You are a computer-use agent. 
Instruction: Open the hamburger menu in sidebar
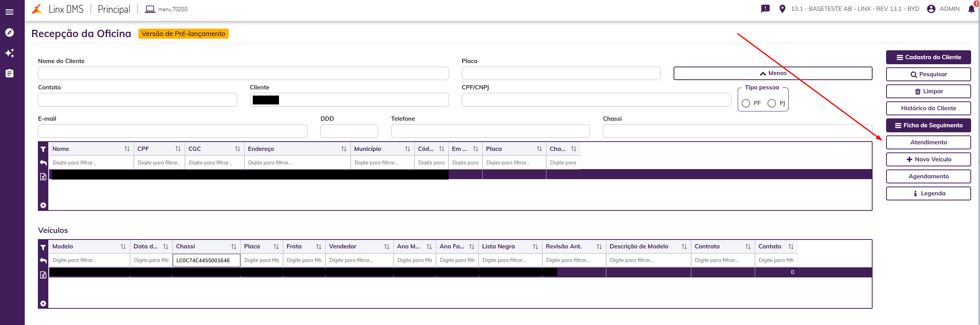tap(10, 12)
